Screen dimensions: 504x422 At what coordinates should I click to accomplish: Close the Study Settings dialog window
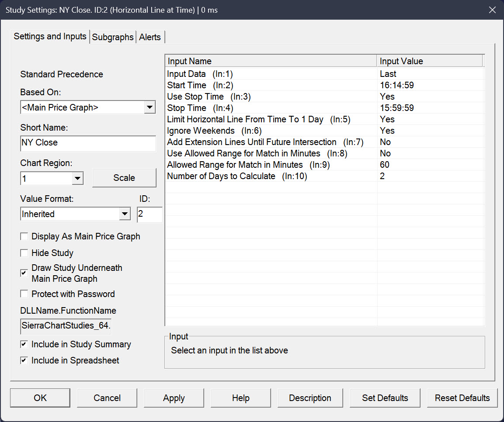492,10
